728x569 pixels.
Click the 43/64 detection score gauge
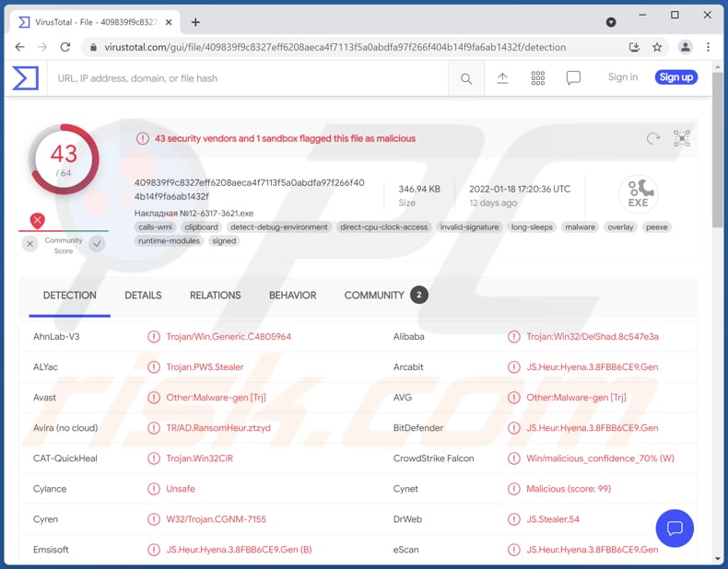[x=64, y=159]
